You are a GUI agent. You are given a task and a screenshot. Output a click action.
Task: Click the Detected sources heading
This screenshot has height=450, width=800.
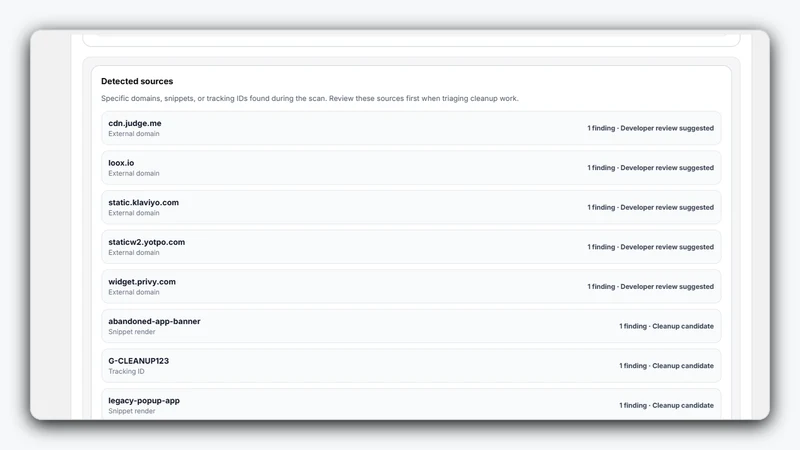click(x=137, y=81)
